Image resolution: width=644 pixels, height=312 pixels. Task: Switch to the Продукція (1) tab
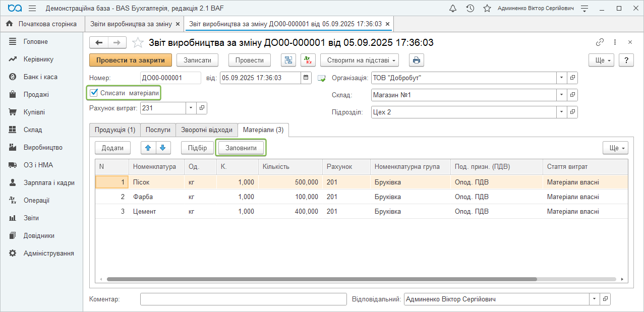point(114,130)
